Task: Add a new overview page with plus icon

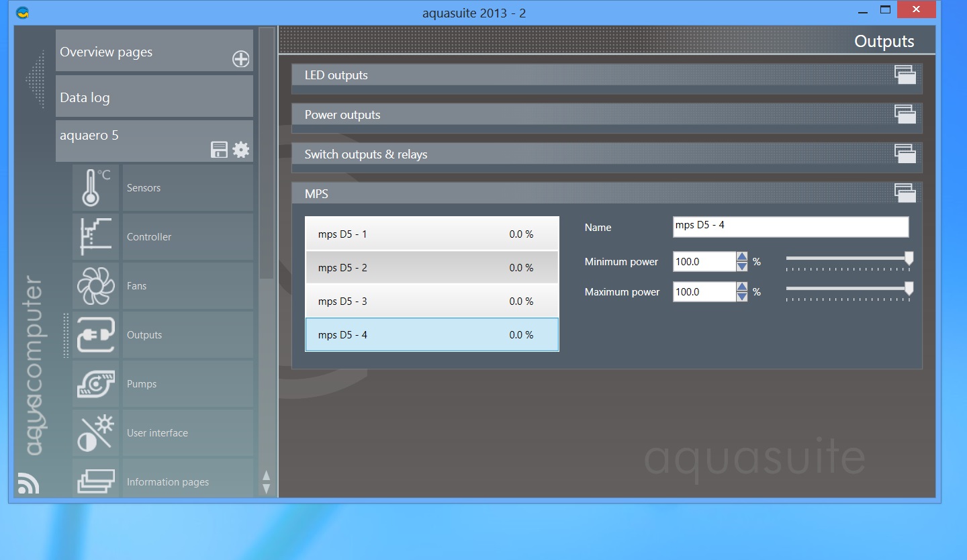Action: pyautogui.click(x=240, y=59)
